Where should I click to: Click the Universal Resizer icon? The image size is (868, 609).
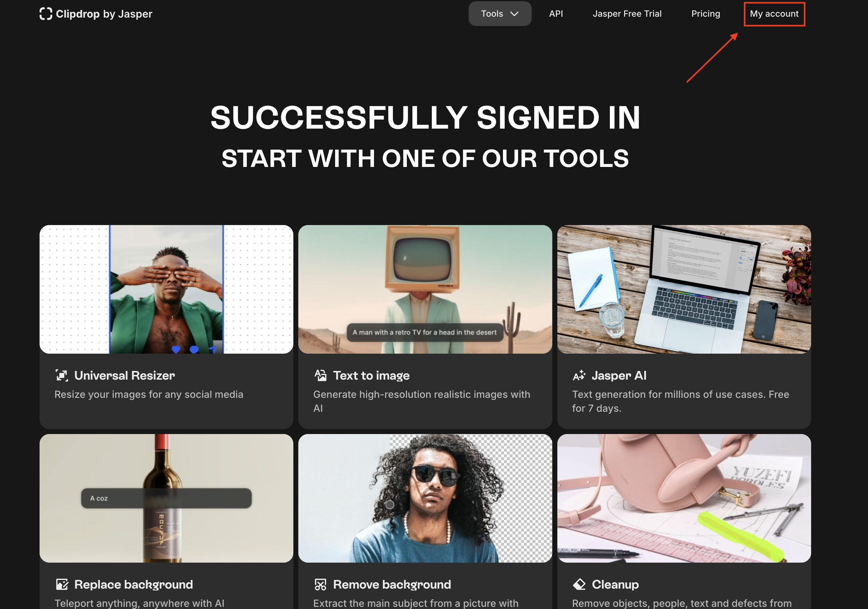tap(62, 375)
